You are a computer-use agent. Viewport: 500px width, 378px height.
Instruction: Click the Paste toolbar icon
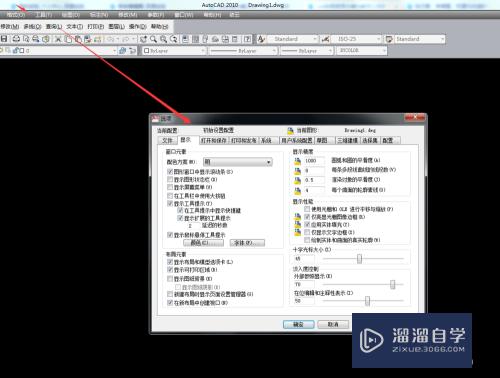coord(78,39)
